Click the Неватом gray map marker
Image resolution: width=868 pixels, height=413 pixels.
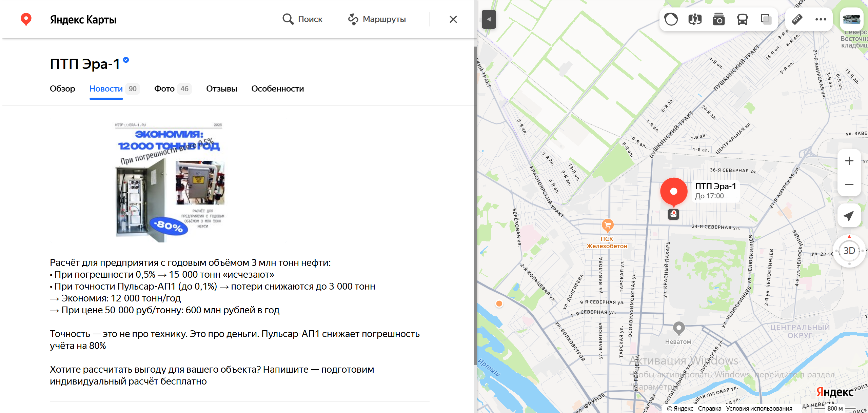(x=679, y=328)
